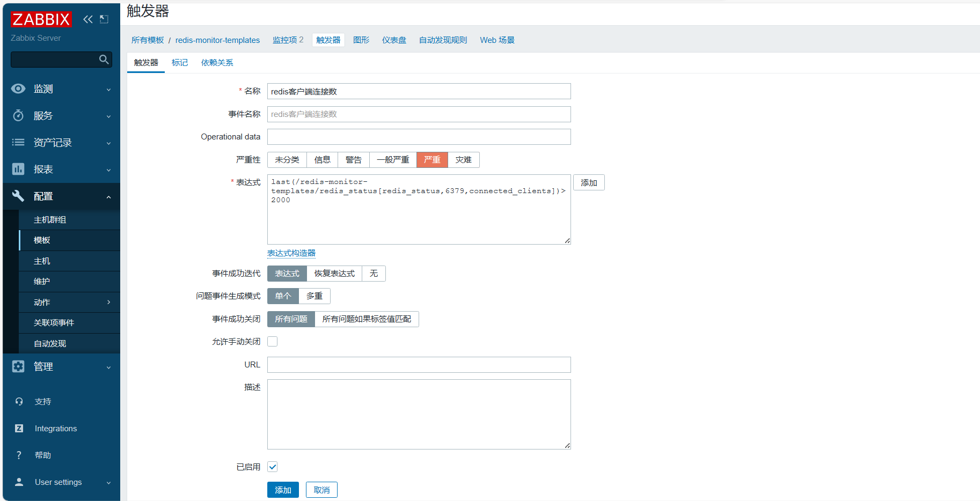
Task: Open the 表达式构造器 link
Action: [x=291, y=253]
